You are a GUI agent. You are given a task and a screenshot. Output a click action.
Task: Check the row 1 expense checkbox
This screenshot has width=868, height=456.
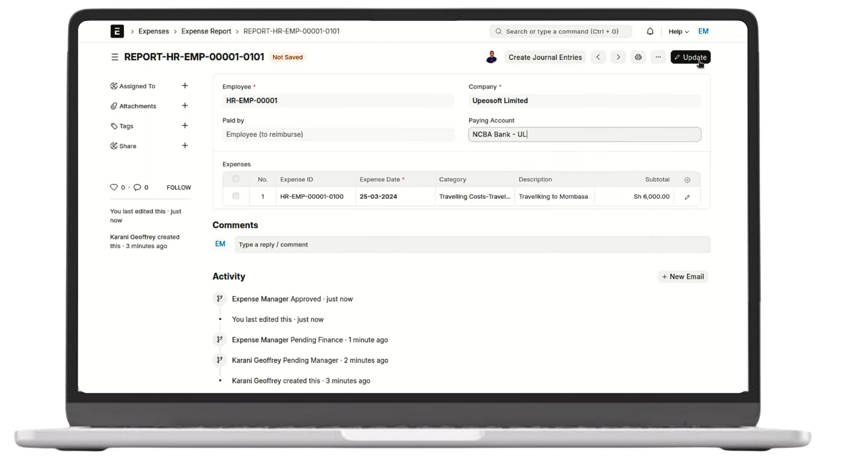(236, 196)
